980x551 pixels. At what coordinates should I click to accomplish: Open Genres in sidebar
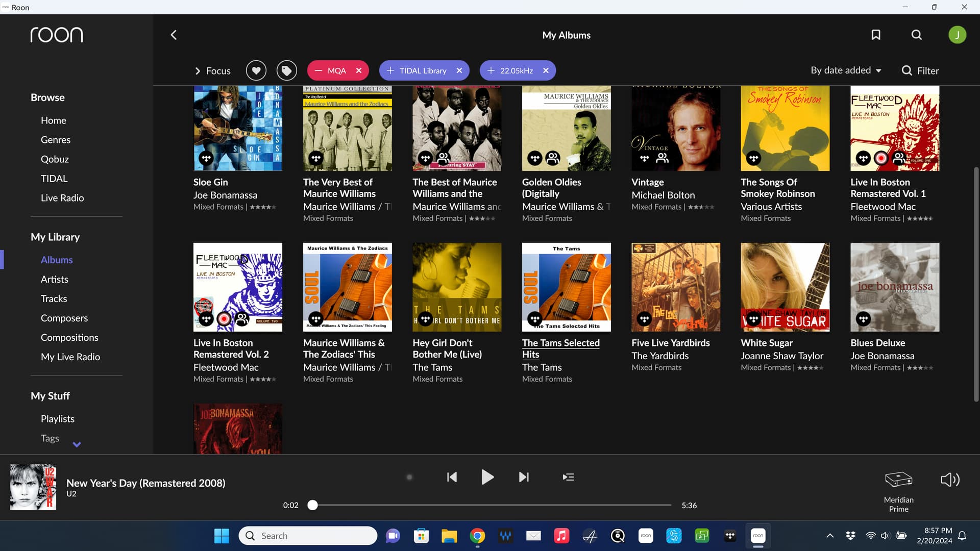56,140
